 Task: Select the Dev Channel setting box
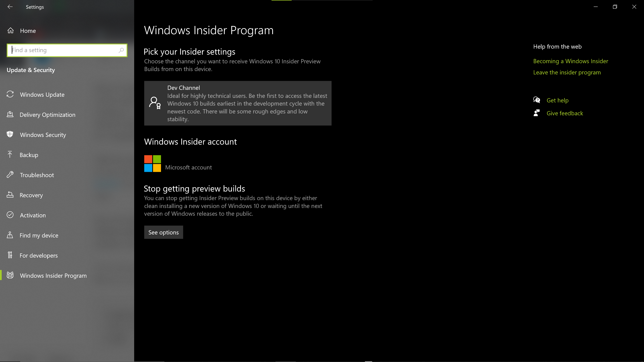[x=237, y=103]
